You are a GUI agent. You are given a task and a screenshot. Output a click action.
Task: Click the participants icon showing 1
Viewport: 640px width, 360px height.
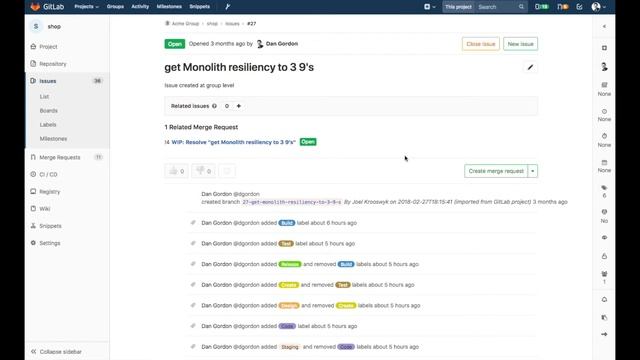click(604, 274)
